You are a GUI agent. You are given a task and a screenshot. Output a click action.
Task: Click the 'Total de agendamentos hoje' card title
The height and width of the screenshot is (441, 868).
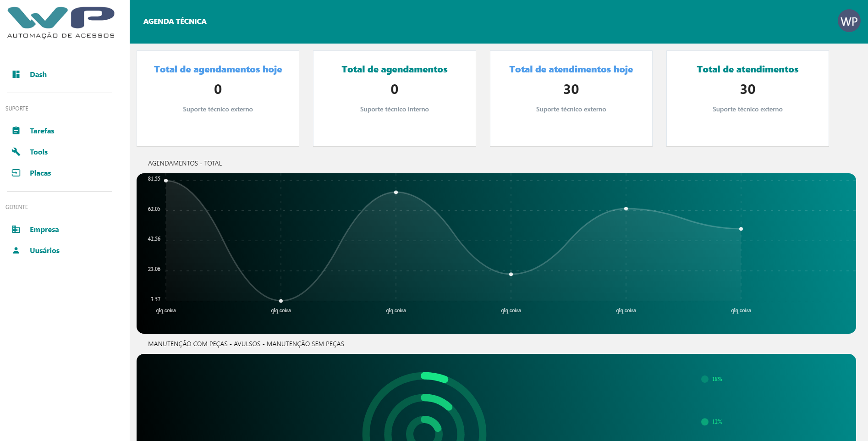coord(218,69)
